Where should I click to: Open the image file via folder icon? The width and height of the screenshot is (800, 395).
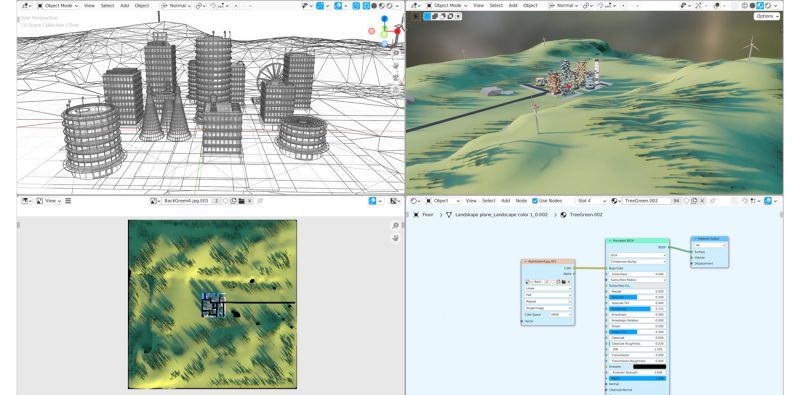tap(242, 201)
